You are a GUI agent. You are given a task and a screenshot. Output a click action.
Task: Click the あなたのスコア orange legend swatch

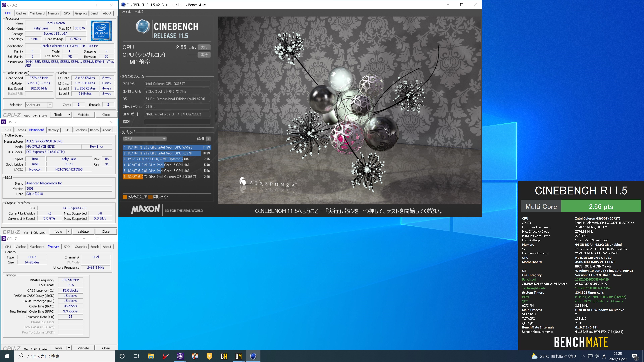[x=125, y=197]
